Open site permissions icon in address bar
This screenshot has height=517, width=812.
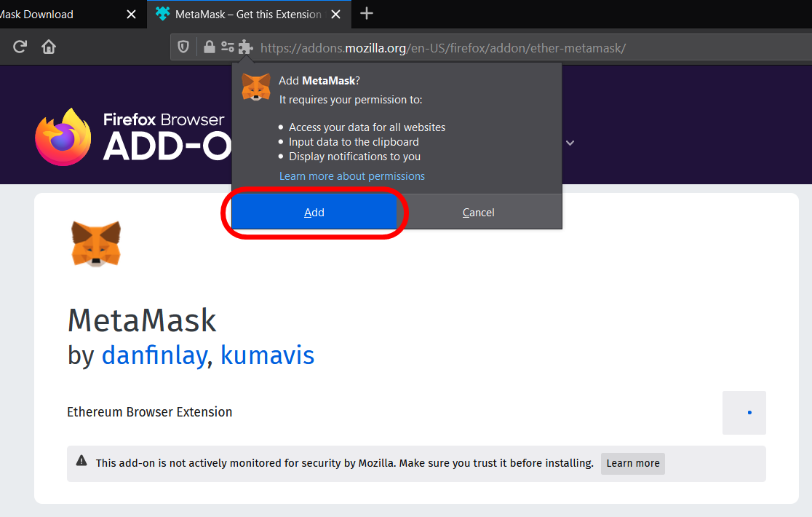[x=227, y=47]
